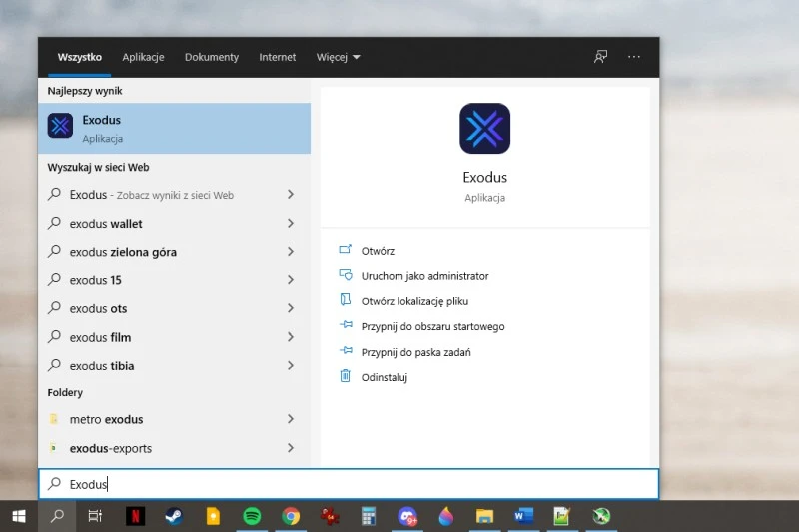Screen dimensions: 799x532
Task: Click the search input field with Exodus
Action: click(349, 484)
